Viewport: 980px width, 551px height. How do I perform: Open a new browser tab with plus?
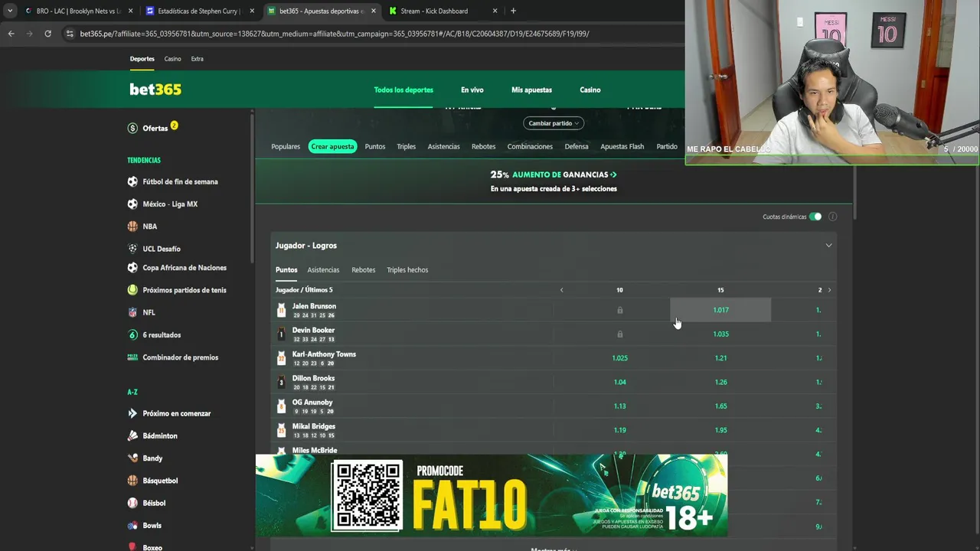(x=513, y=11)
